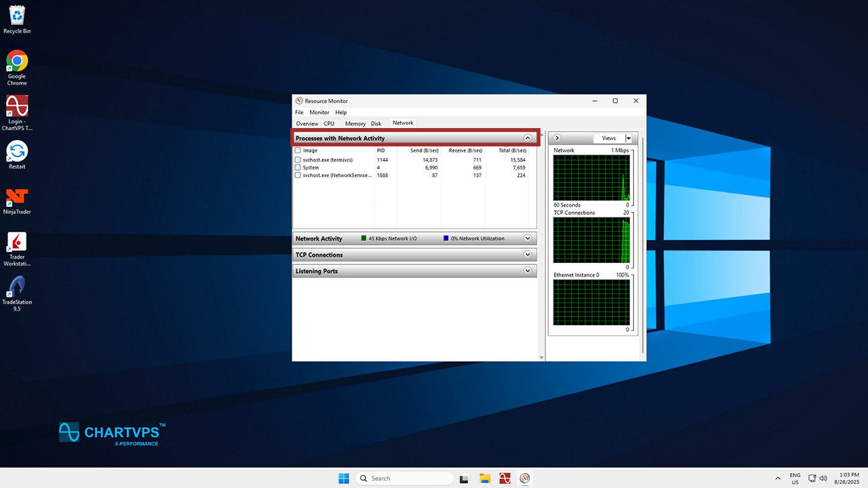
Task: Expand the Listening Ports section
Action: point(528,271)
